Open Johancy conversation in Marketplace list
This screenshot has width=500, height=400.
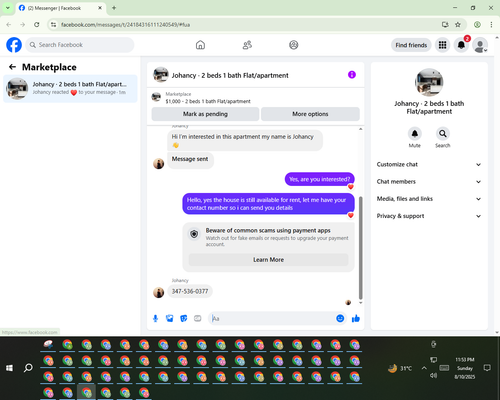(70, 89)
